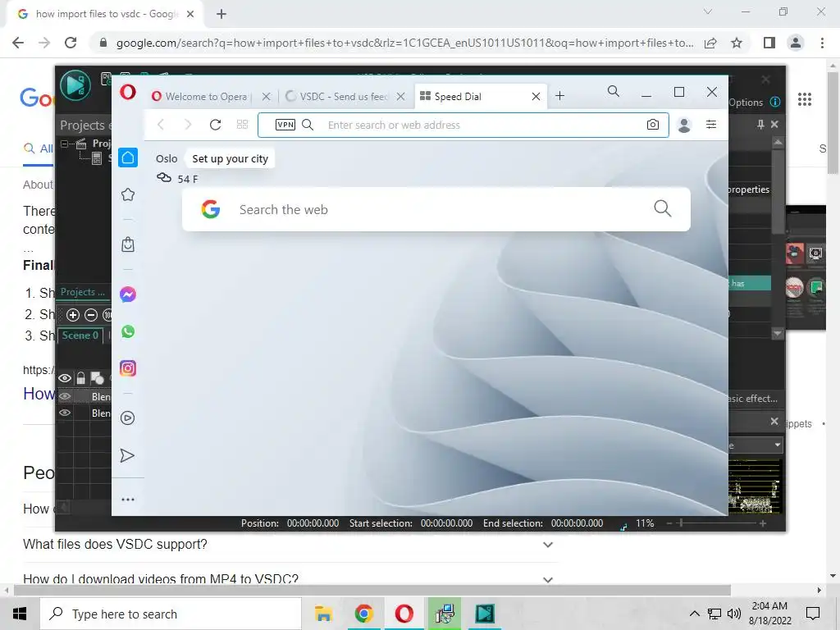This screenshot has height=630, width=840.
Task: Open Opera tab search magnifier
Action: pyautogui.click(x=614, y=92)
